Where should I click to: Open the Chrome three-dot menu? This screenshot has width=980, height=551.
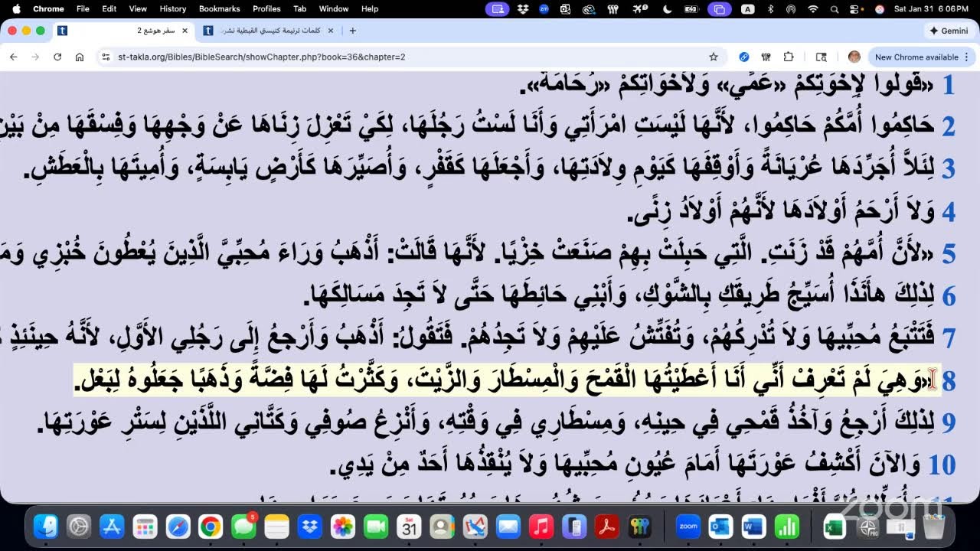967,57
